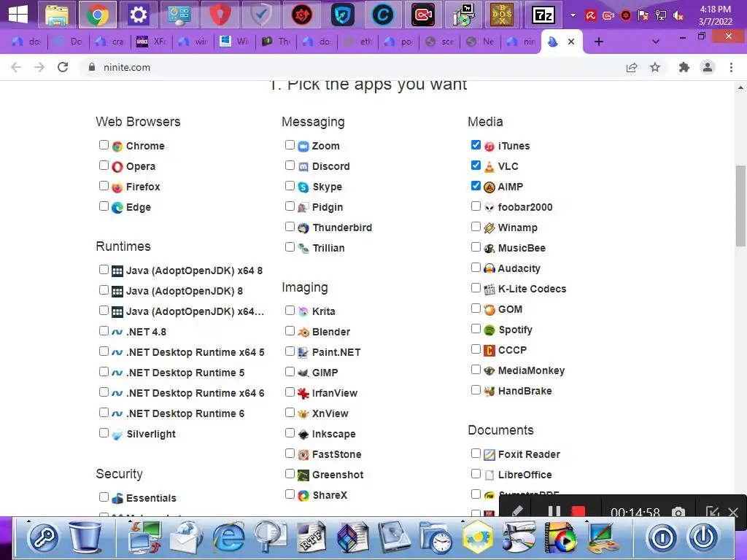Open the Chrome three-dot menu
Viewport: 747px width, 560px height.
tap(731, 67)
